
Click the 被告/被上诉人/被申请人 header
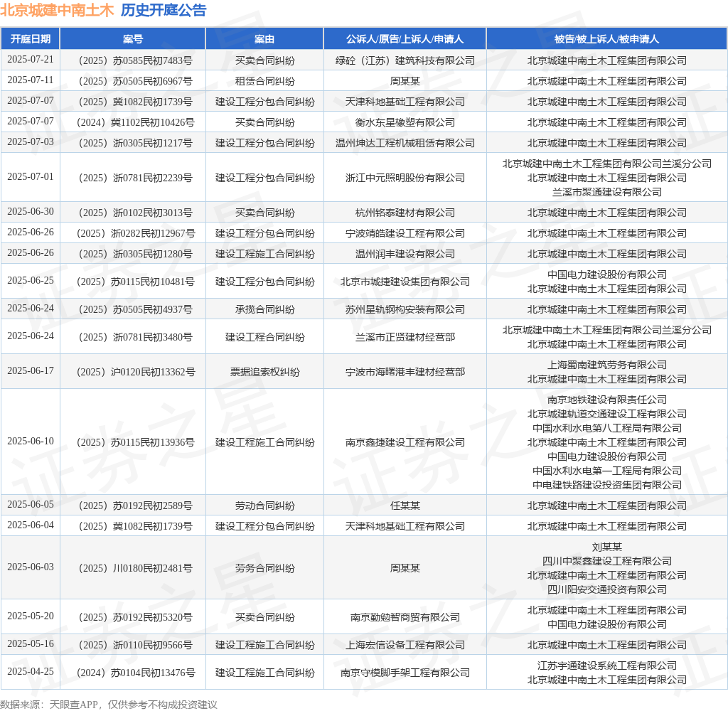[x=607, y=39]
